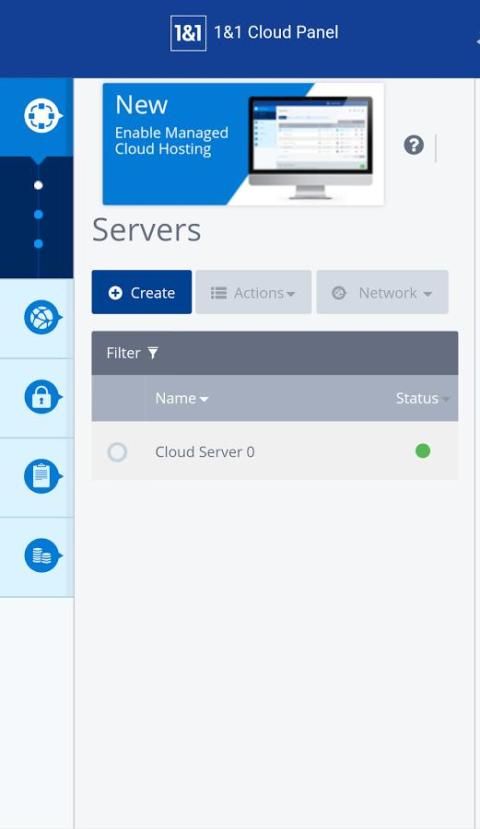Screen dimensions: 480x829
Task: Select the second blue submenu dot
Action: click(x=38, y=214)
